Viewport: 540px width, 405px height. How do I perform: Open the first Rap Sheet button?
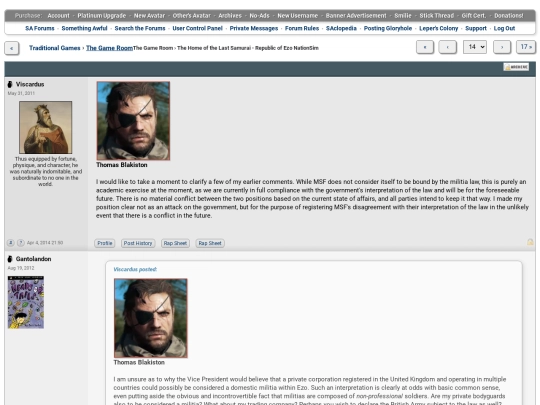[x=175, y=243]
